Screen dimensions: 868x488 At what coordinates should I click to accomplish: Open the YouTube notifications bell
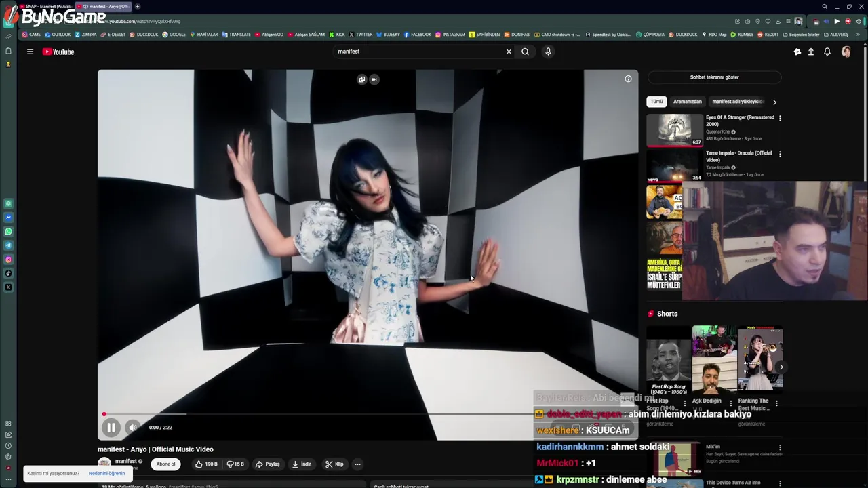coord(827,52)
